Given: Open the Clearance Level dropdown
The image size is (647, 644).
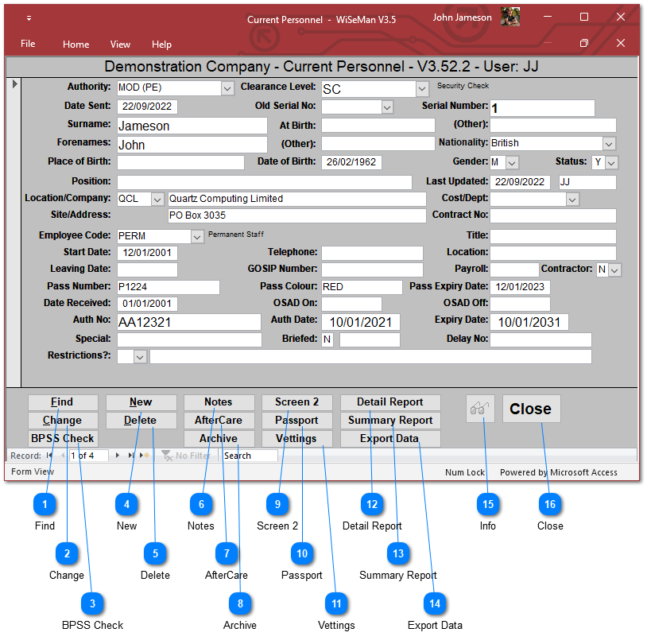Looking at the screenshot, I should 421,89.
